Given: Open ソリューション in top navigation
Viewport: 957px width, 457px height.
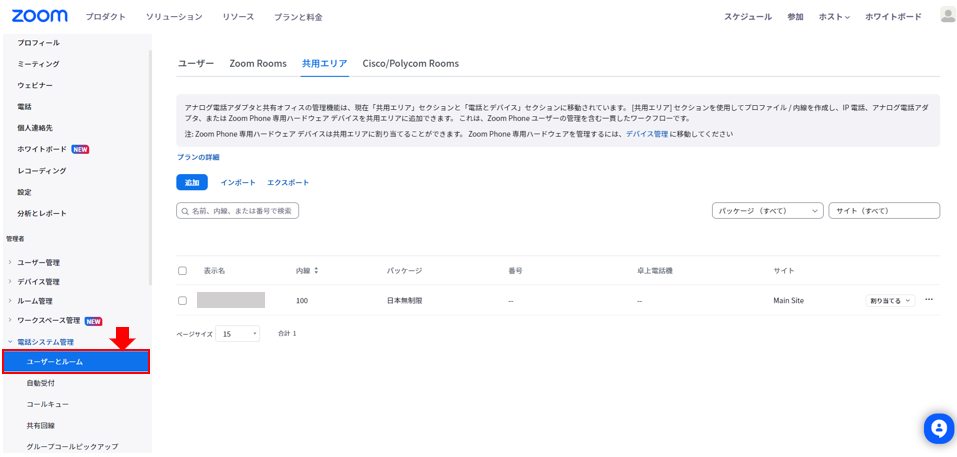Looking at the screenshot, I should 174,17.
